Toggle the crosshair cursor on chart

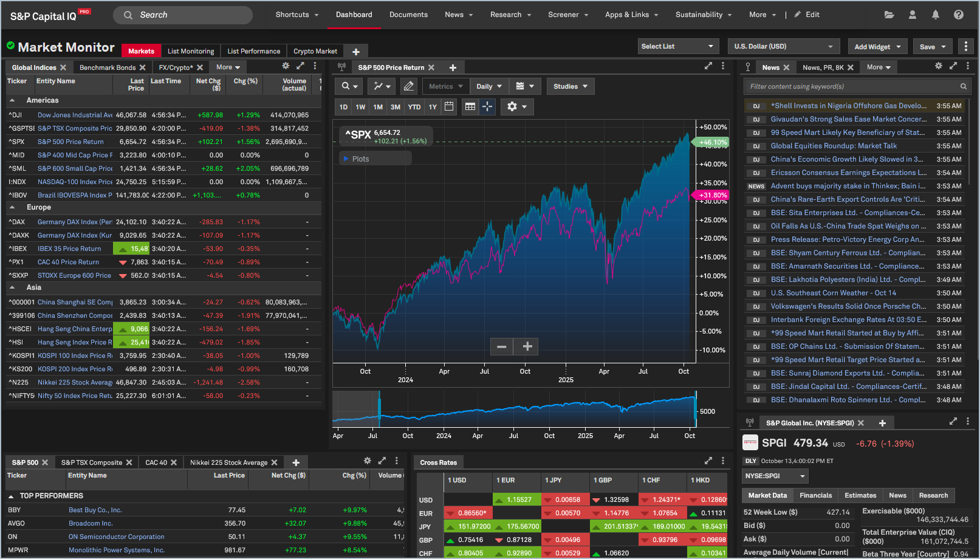coord(487,107)
